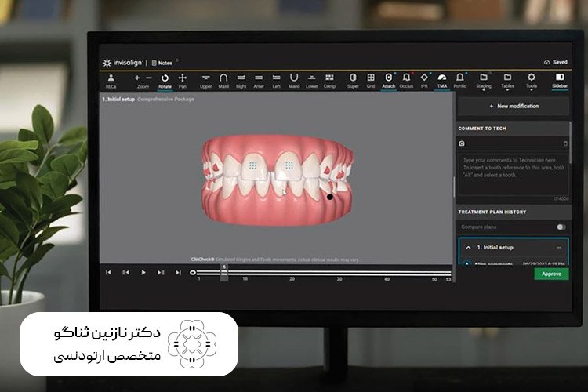Click New modification button
Viewport: 588px width, 392px height.
tap(514, 107)
